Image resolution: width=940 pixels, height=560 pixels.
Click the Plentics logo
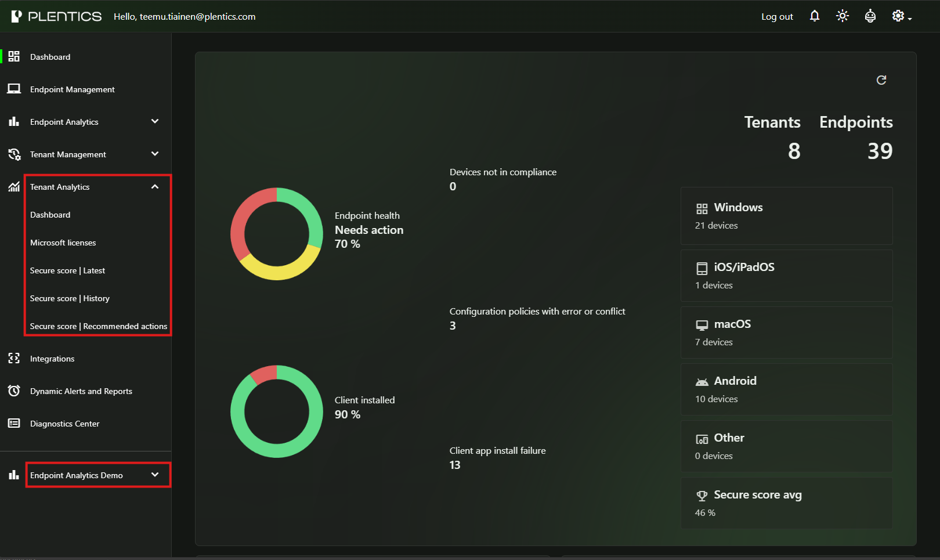pos(56,16)
